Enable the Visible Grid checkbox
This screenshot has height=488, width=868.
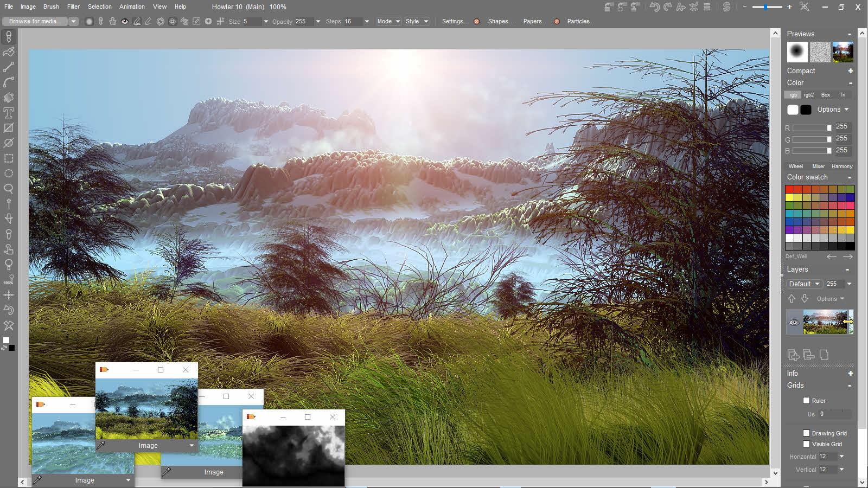(x=807, y=444)
